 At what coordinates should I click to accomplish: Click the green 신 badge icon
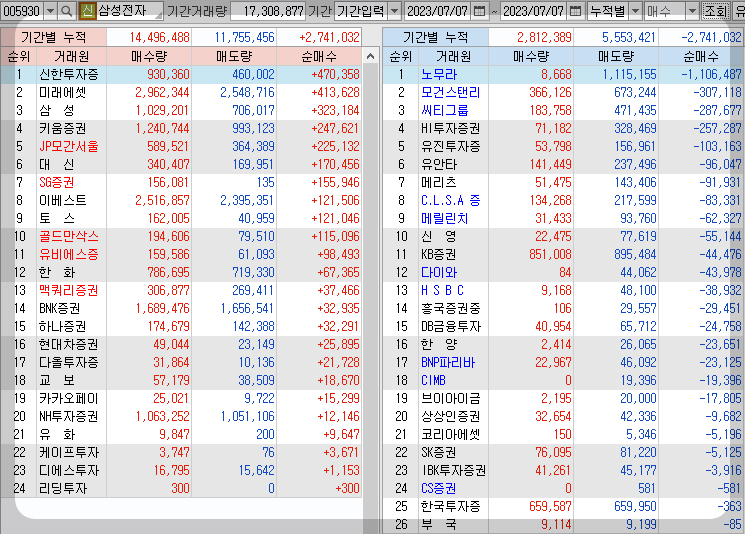[x=87, y=10]
